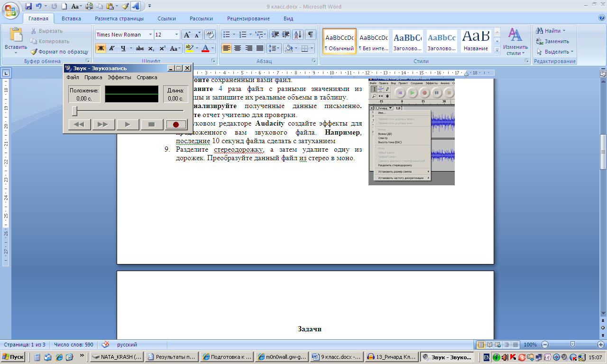Decrease the paragraph indent

(x=275, y=35)
